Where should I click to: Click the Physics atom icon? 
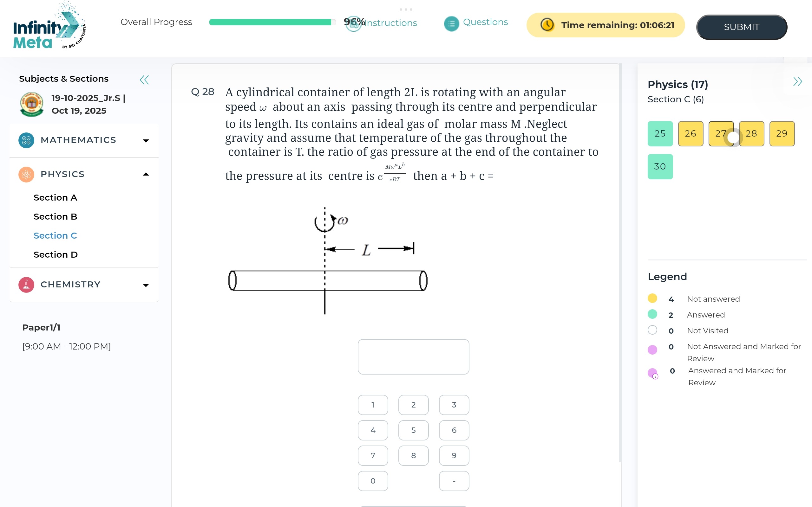tap(26, 174)
